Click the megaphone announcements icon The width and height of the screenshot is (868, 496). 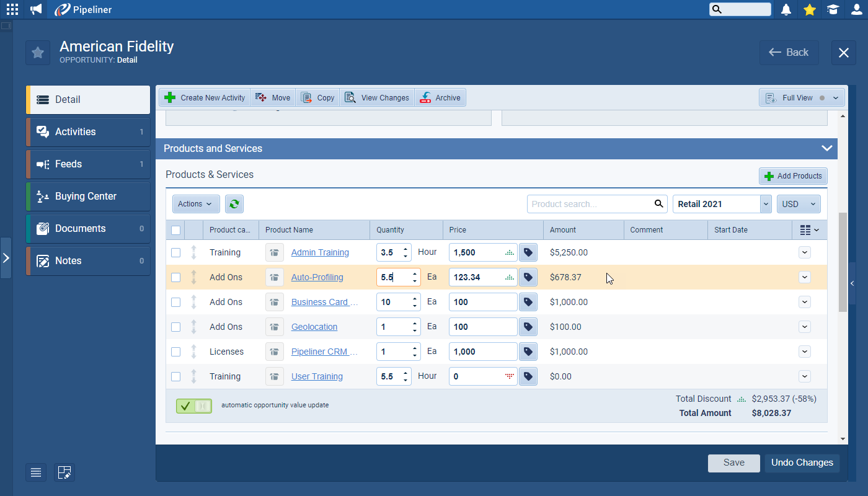[x=37, y=9]
